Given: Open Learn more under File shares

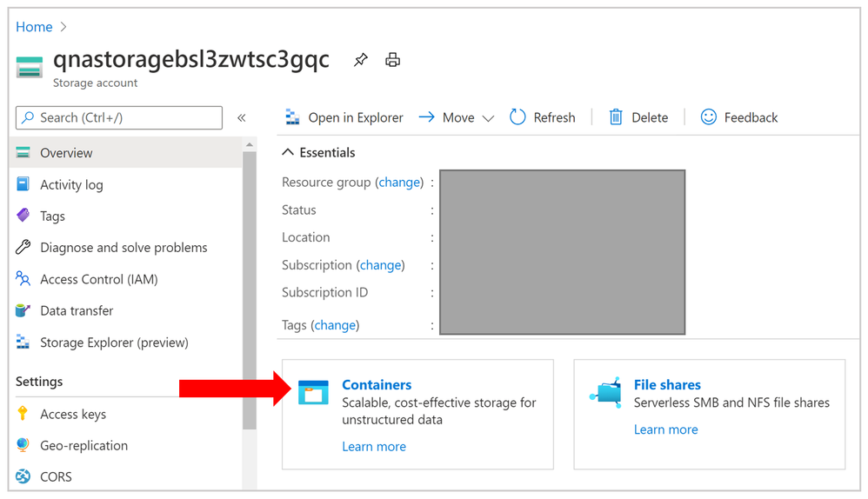Looking at the screenshot, I should [x=665, y=429].
